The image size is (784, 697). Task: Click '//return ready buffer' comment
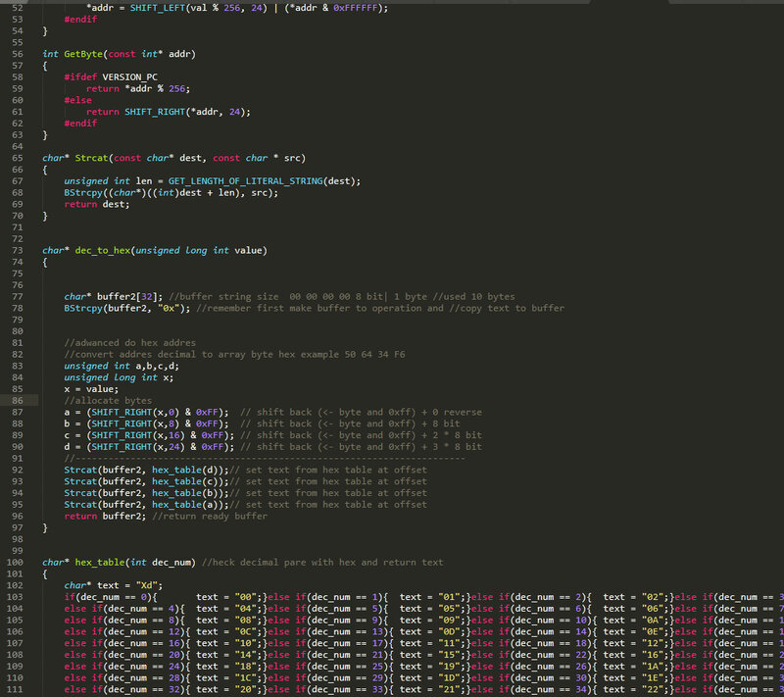(210, 516)
